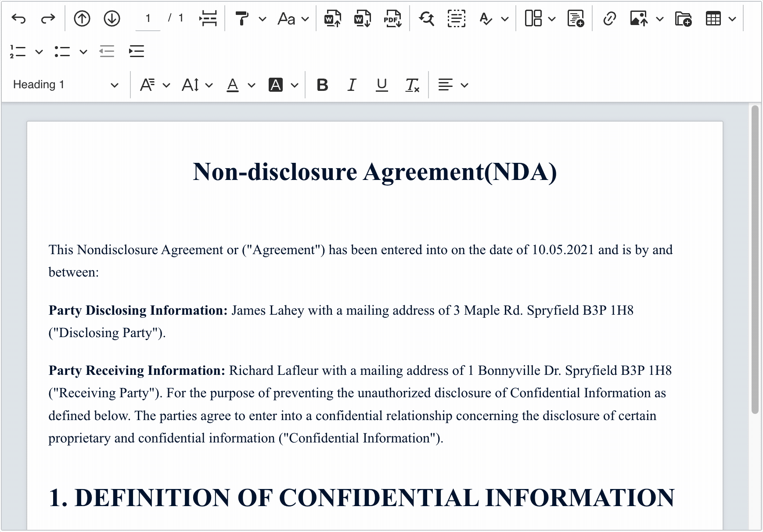Screen dimensions: 763x532
Task: Open Find and Replace
Action: (426, 18)
